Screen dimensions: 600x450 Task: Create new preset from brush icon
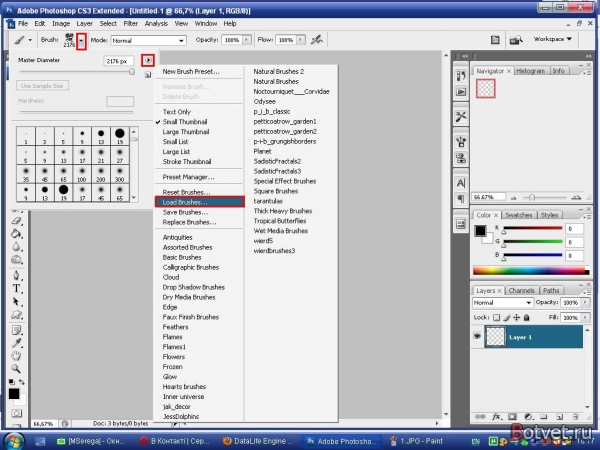coord(148,75)
